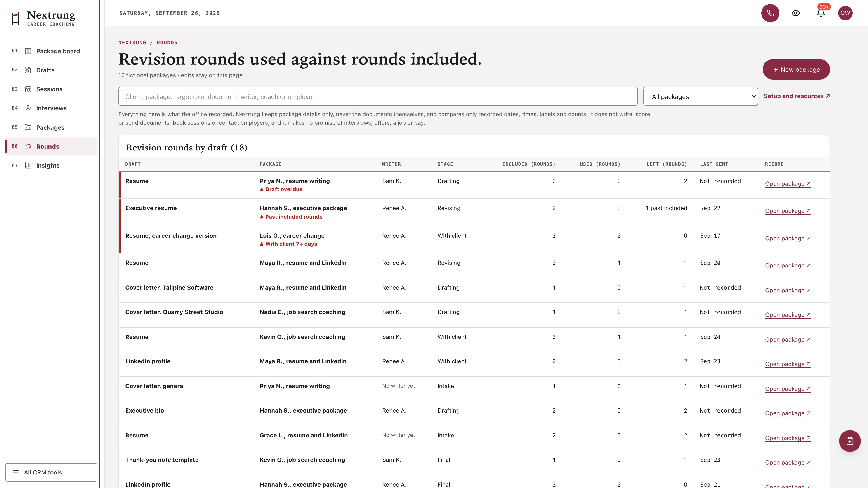Select Hannah S., executive package in Executive bio row
This screenshot has width=868, height=488.
(x=303, y=411)
